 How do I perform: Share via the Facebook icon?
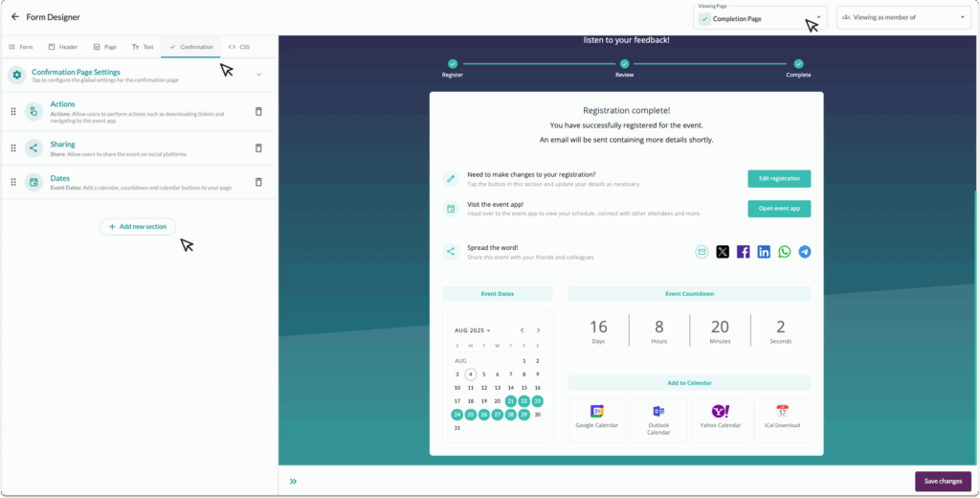pyautogui.click(x=744, y=252)
